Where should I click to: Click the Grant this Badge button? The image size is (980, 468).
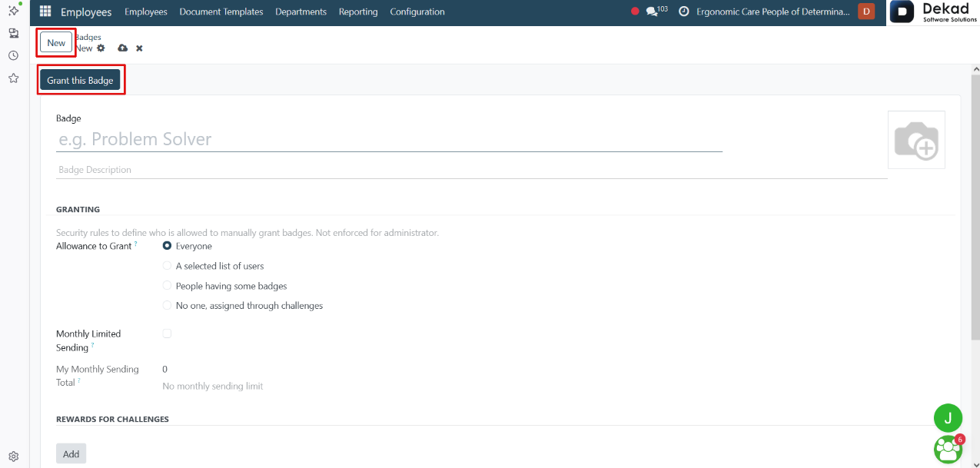click(80, 80)
